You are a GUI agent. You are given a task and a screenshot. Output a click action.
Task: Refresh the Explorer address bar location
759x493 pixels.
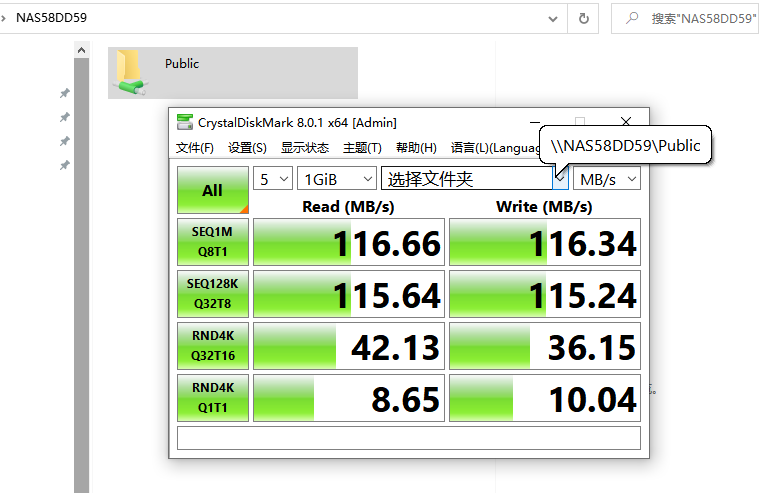pos(584,18)
